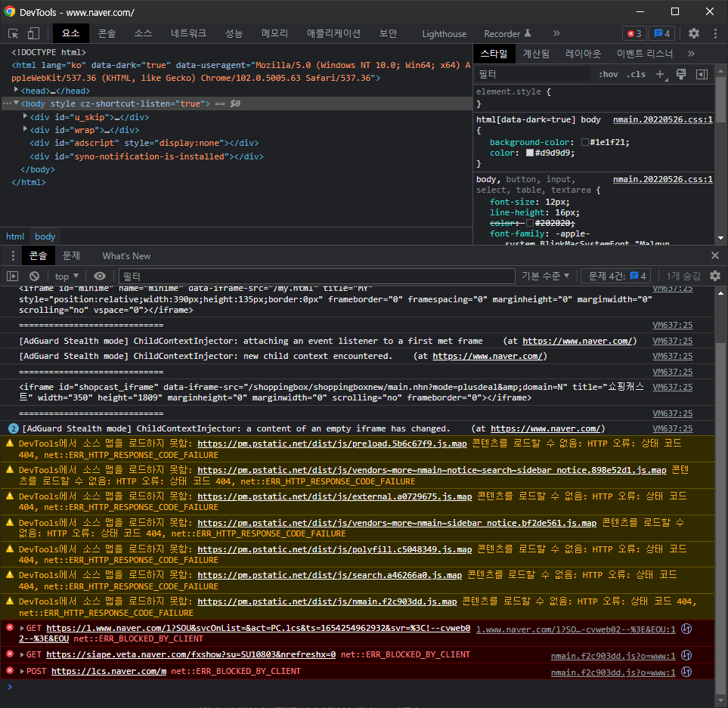Viewport: 728px width, 708px height.
Task: Open the external.a0729675.js.map link
Action: click(x=334, y=496)
